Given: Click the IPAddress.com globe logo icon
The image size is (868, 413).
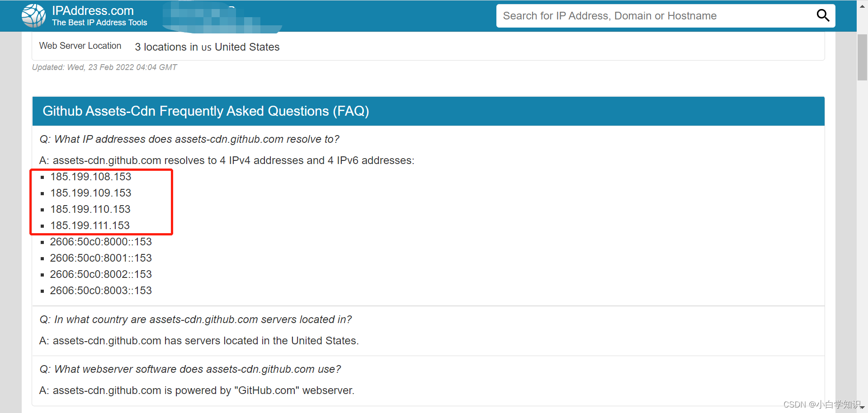Looking at the screenshot, I should pos(33,16).
